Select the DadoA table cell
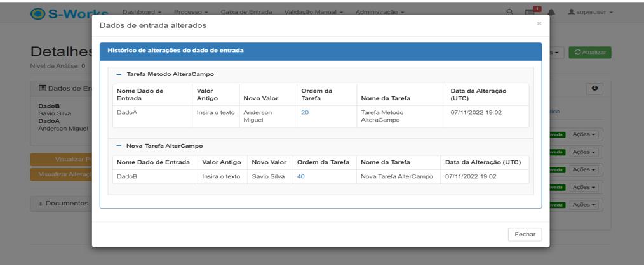The image size is (644, 265). (x=152, y=117)
